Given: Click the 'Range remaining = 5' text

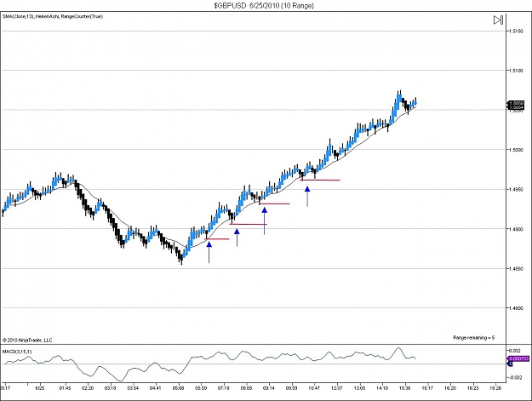Looking at the screenshot, I should [473, 337].
